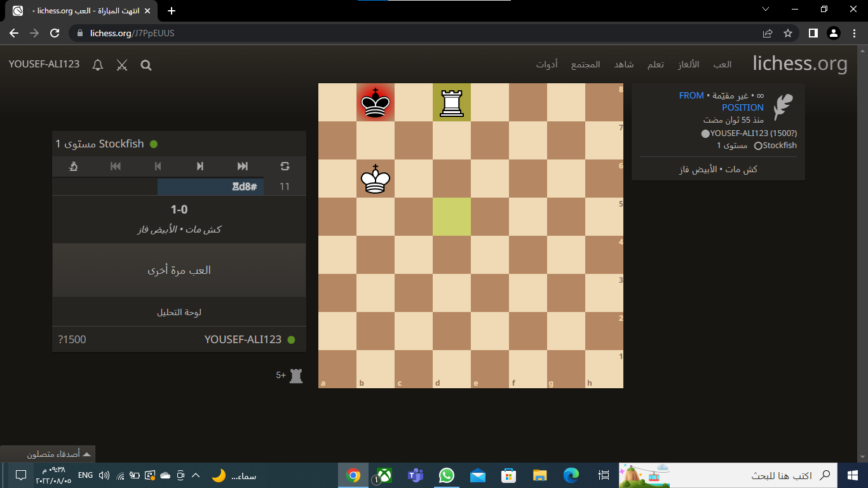Open لوحة التحليل analysis board link

click(179, 313)
